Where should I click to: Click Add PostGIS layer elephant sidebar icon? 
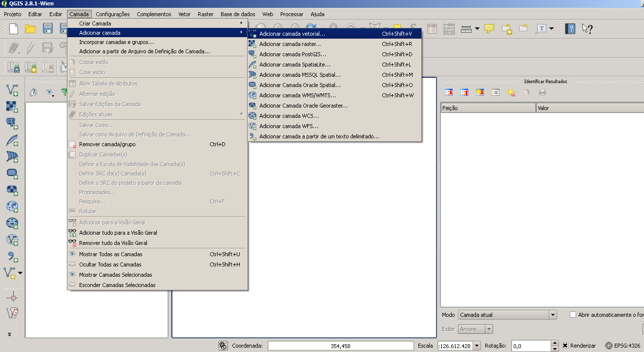[x=12, y=123]
